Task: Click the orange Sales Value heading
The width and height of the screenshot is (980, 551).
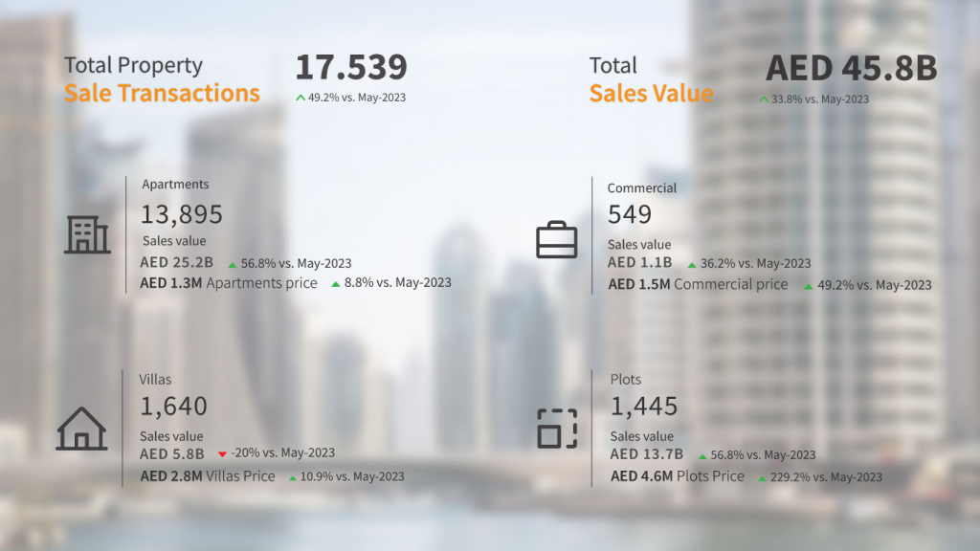Action: coord(651,94)
